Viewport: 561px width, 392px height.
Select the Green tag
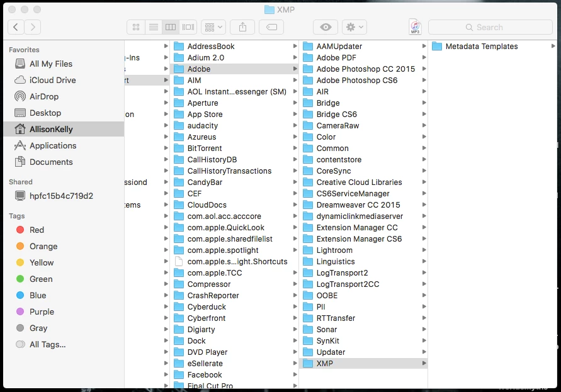pyautogui.click(x=64, y=279)
